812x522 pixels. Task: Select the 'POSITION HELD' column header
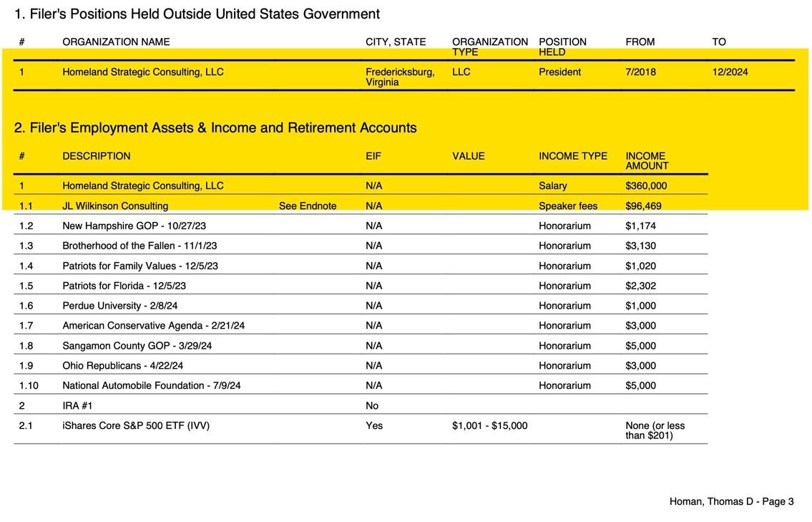tap(562, 47)
